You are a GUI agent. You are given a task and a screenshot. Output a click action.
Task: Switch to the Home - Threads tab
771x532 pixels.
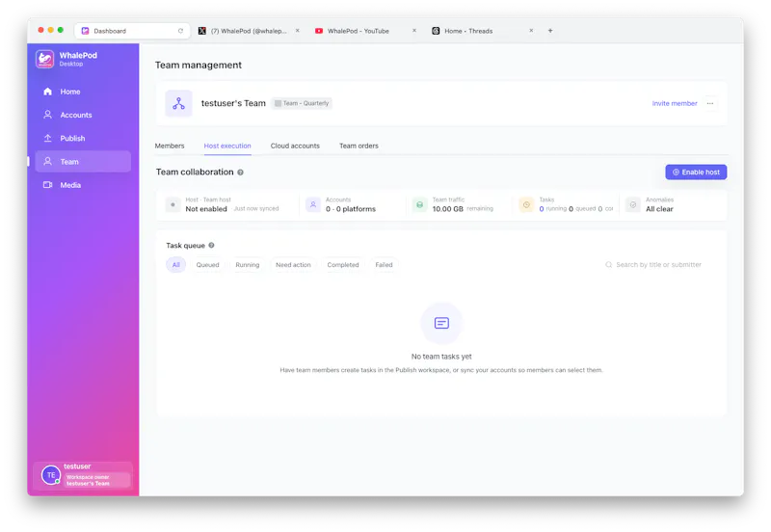(x=483, y=31)
